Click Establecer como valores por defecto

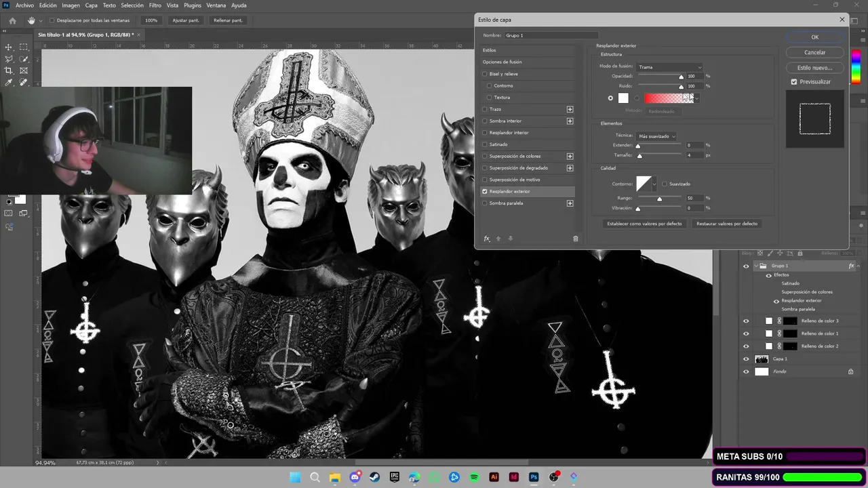(x=644, y=223)
